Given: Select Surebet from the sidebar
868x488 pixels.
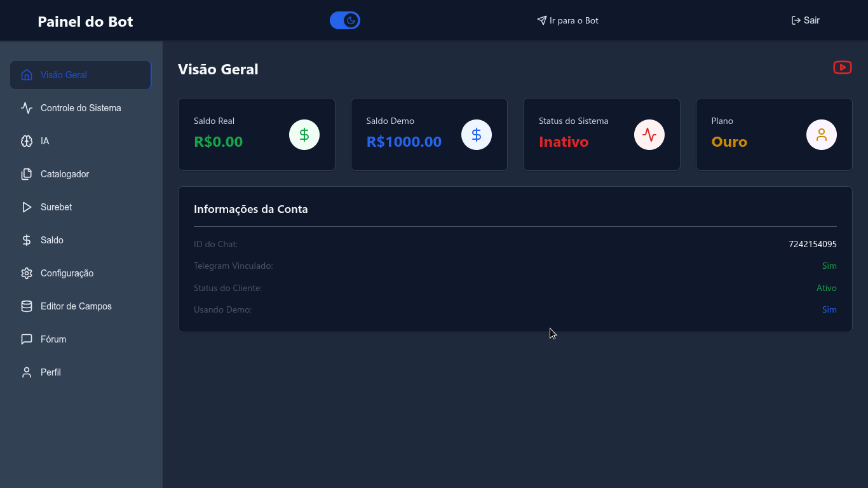Looking at the screenshot, I should [x=56, y=207].
